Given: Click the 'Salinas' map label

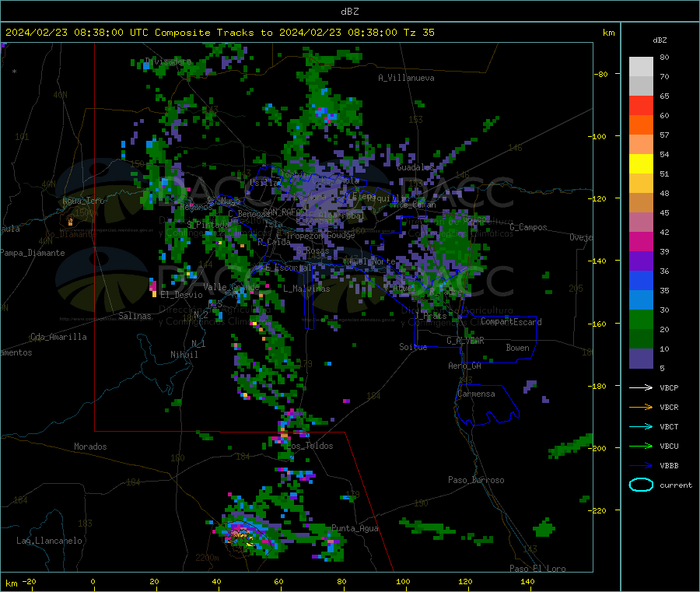Looking at the screenshot, I should [x=135, y=316].
